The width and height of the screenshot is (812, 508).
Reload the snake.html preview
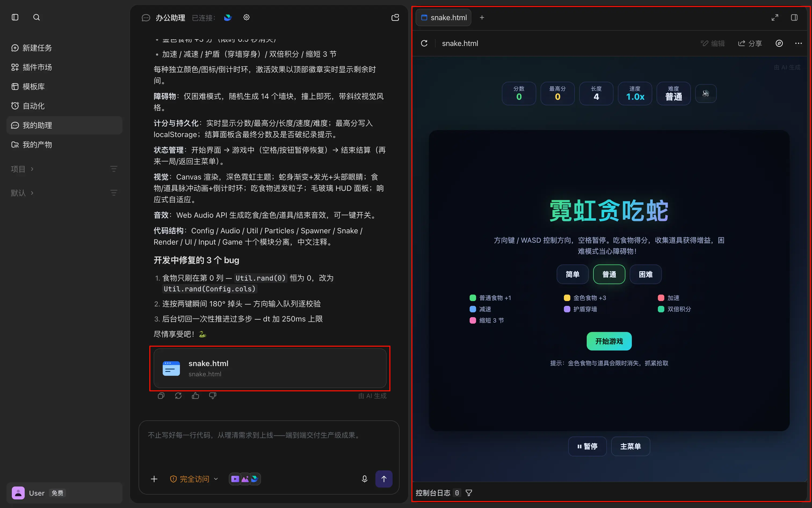point(424,43)
